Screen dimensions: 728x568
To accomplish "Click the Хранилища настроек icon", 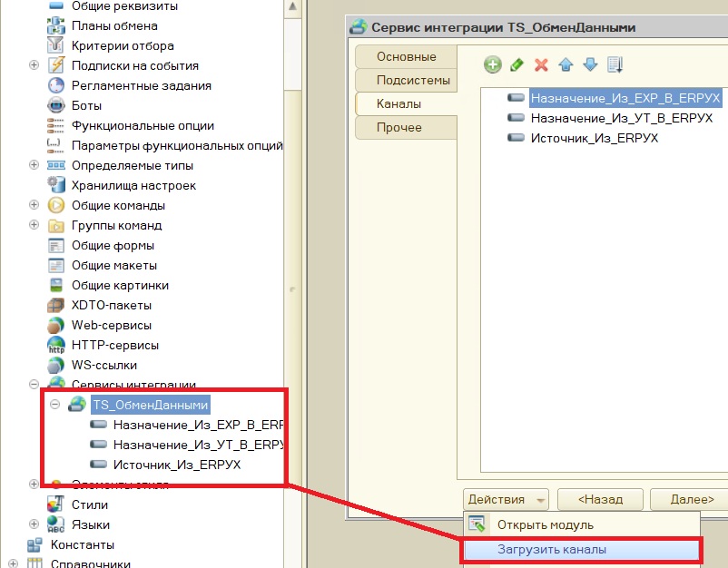I will click(56, 186).
